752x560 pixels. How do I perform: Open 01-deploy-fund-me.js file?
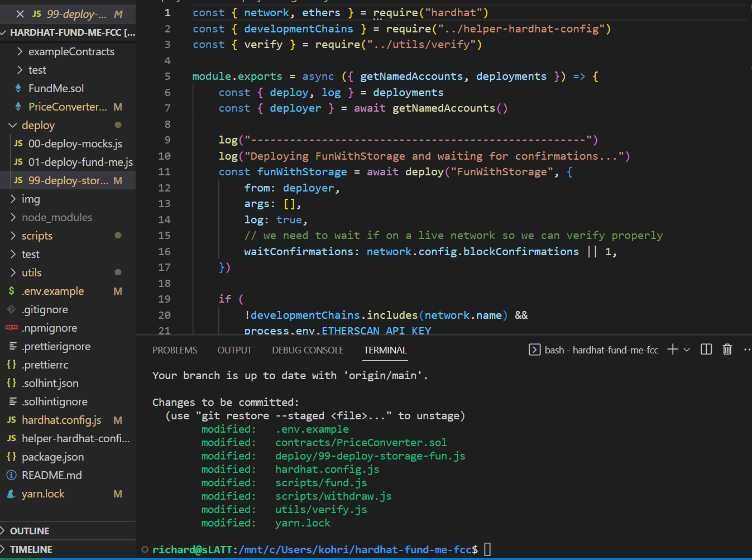[68, 162]
